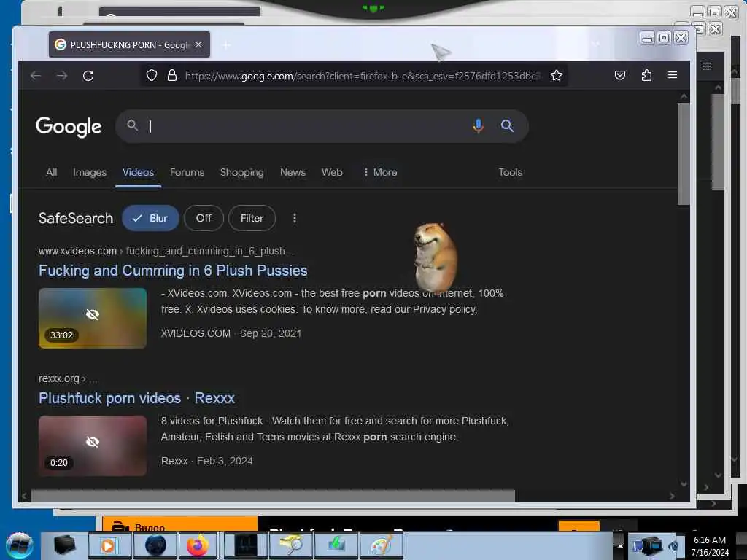Image resolution: width=747 pixels, height=560 pixels.
Task: Open the Windows Start orb
Action: pos(19,545)
